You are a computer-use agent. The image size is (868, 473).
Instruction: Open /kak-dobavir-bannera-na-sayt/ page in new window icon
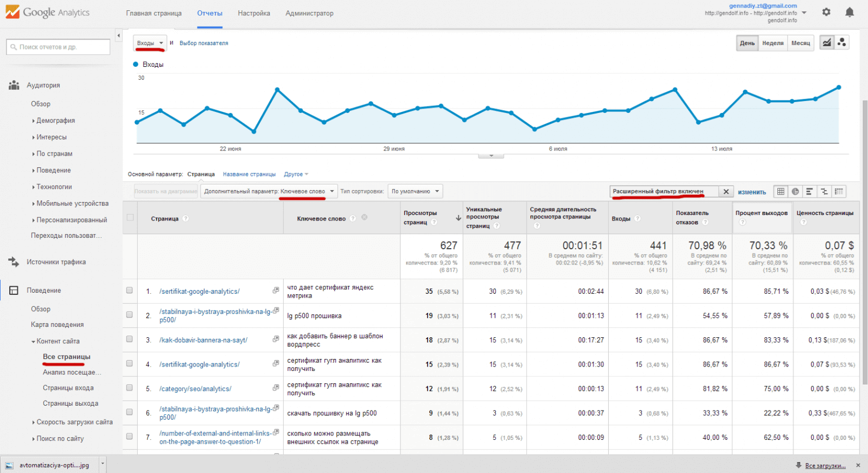point(276,339)
